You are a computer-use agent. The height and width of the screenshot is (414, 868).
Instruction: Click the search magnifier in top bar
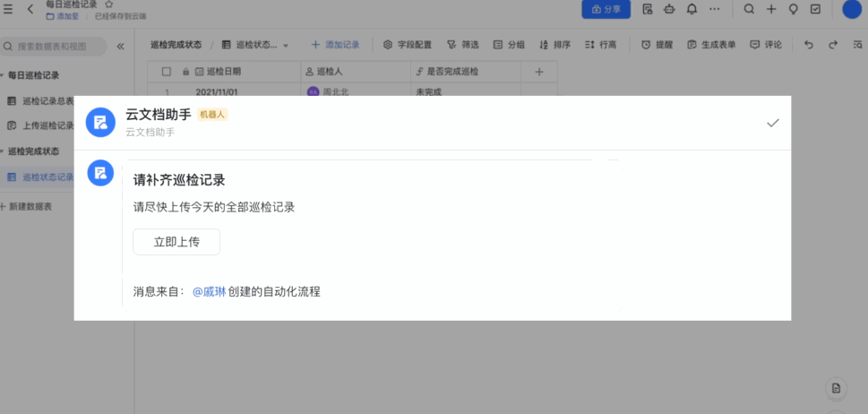749,9
